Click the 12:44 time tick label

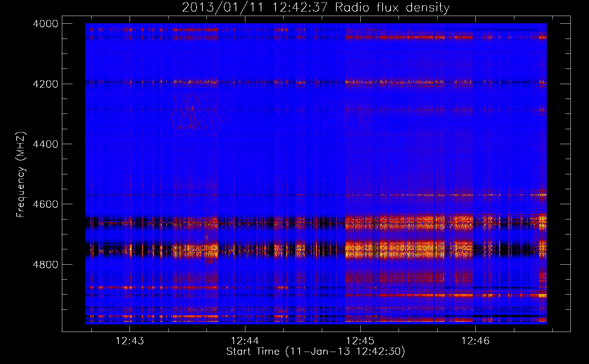click(x=245, y=341)
